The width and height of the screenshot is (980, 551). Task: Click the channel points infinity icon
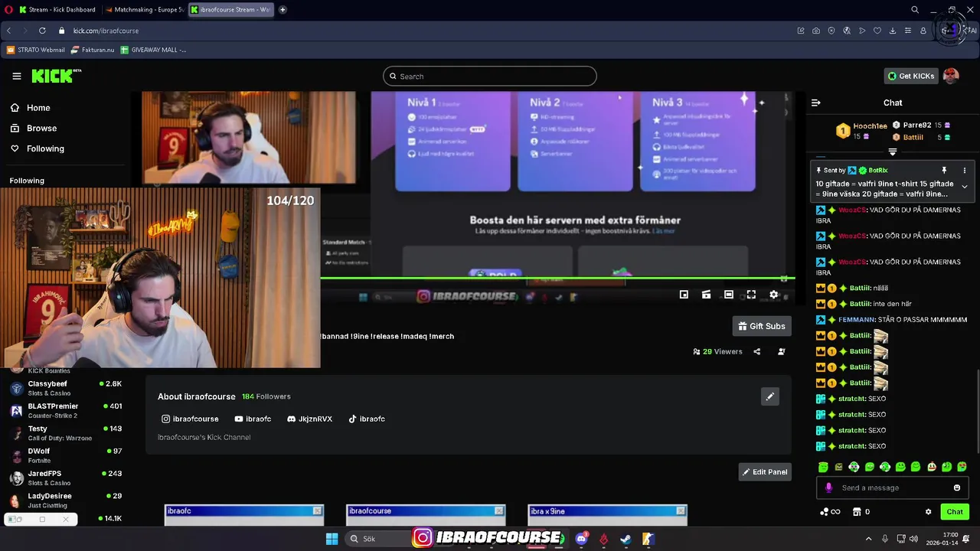(x=830, y=512)
